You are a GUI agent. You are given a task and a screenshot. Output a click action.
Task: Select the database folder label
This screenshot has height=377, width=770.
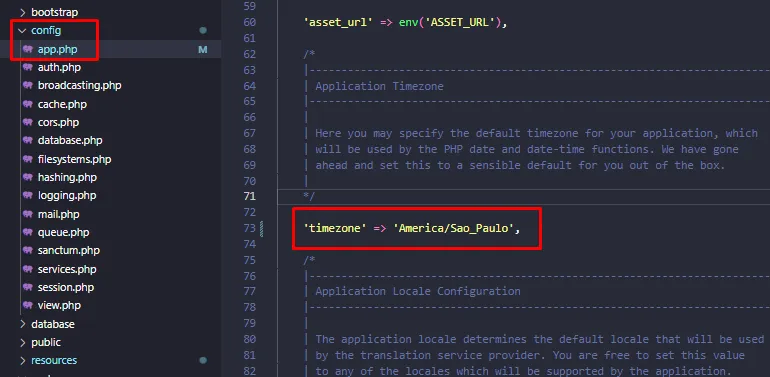[53, 324]
